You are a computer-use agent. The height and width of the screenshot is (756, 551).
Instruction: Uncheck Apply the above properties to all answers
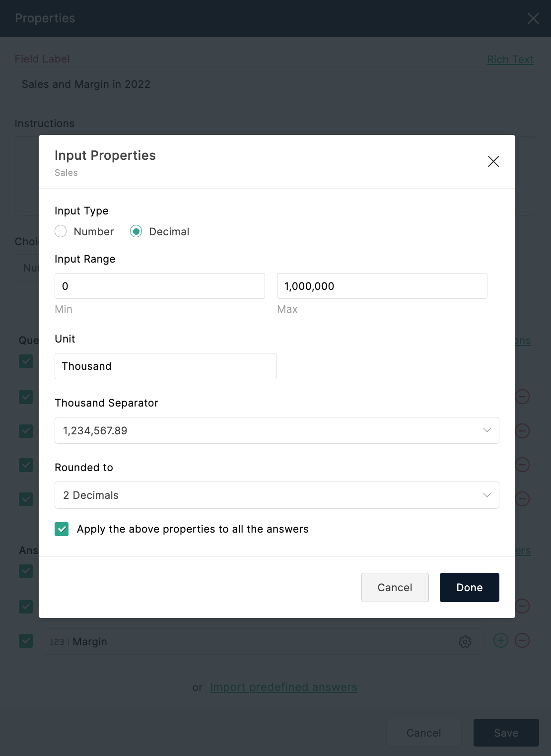point(61,529)
